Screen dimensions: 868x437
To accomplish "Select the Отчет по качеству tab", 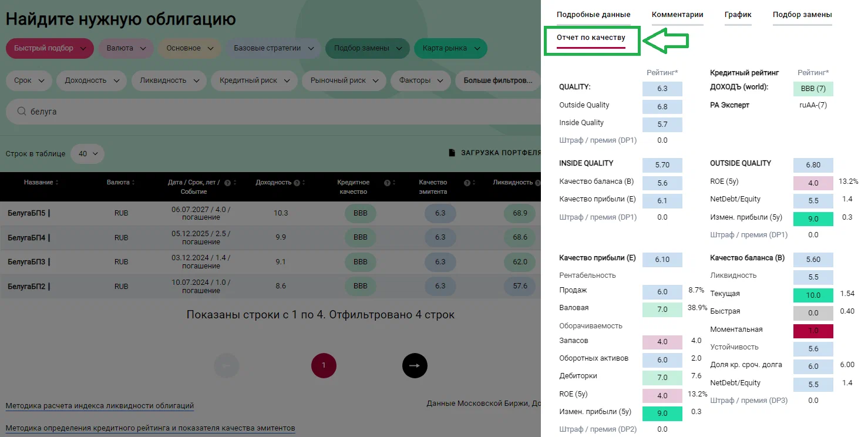I will (x=591, y=38).
